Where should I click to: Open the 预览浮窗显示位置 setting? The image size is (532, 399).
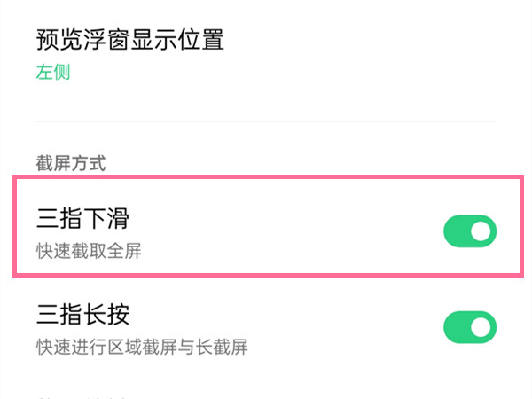[129, 40]
